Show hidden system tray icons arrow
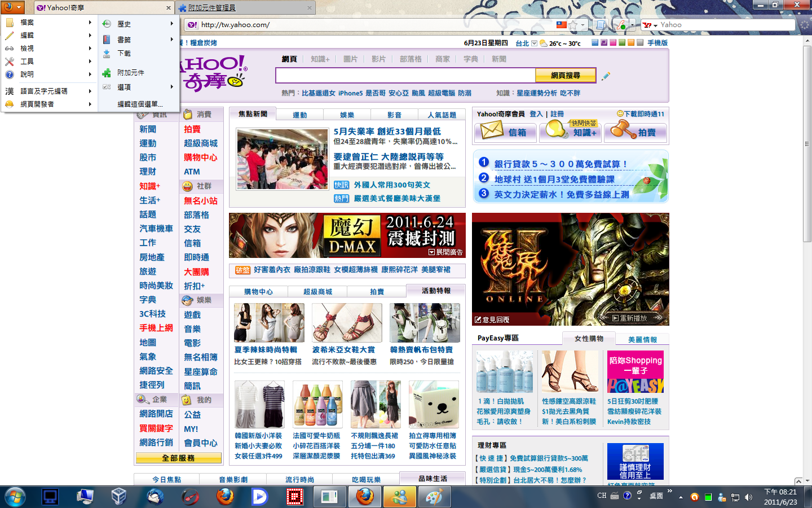Screen dimensions: 812x508 coord(681,497)
